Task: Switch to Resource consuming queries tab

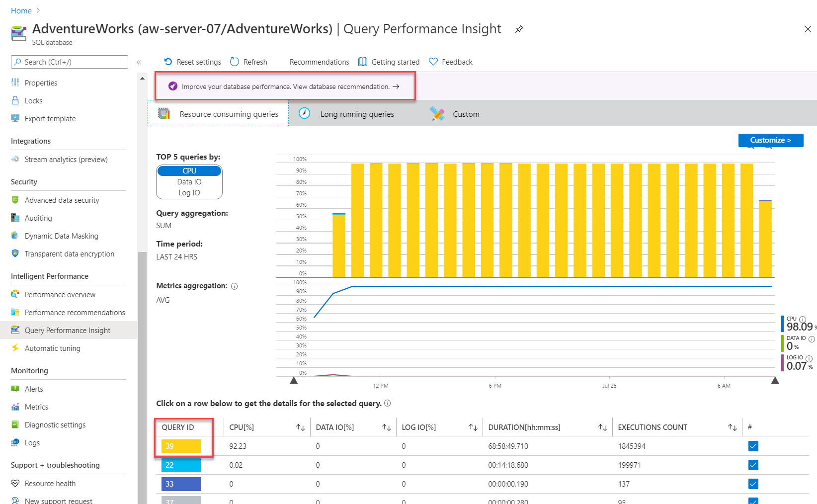Action: tap(218, 114)
